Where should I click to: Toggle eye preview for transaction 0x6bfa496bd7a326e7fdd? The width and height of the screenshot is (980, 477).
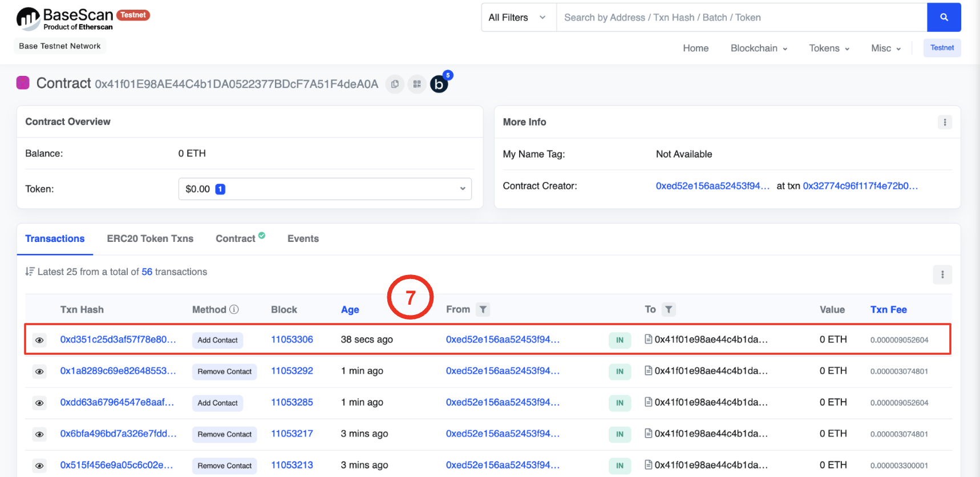tap(39, 434)
